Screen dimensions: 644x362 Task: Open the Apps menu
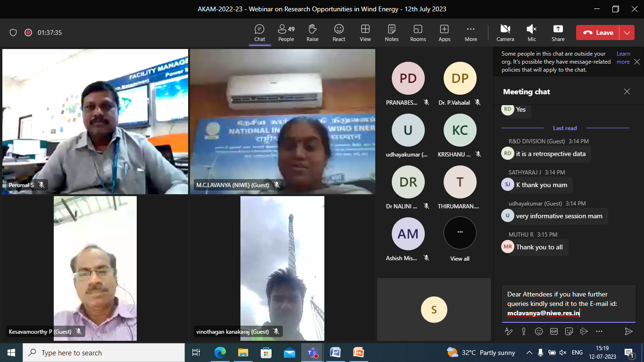click(444, 33)
